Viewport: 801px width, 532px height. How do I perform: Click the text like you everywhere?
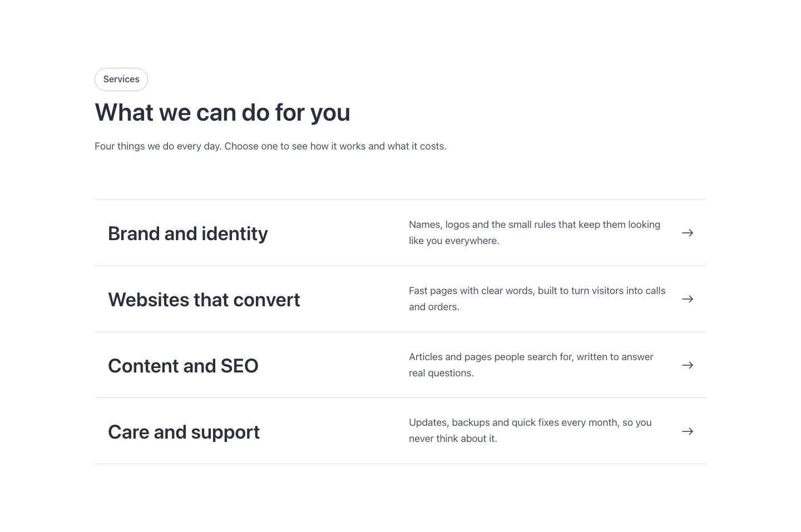[x=454, y=241]
